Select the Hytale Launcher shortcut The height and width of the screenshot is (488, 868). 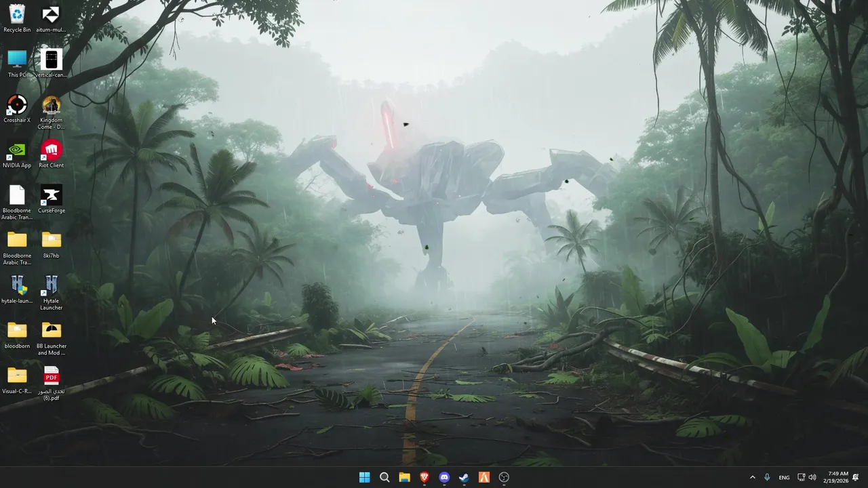(x=51, y=293)
